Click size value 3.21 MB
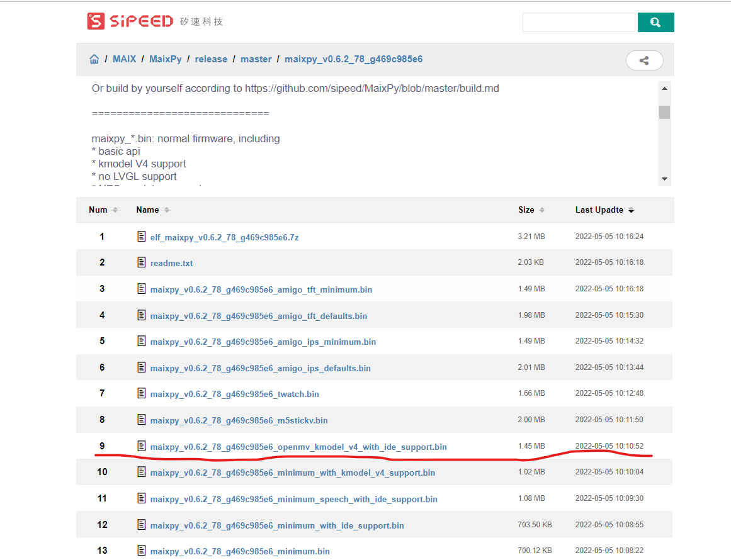Viewport: 731px width, 560px height. tap(531, 237)
